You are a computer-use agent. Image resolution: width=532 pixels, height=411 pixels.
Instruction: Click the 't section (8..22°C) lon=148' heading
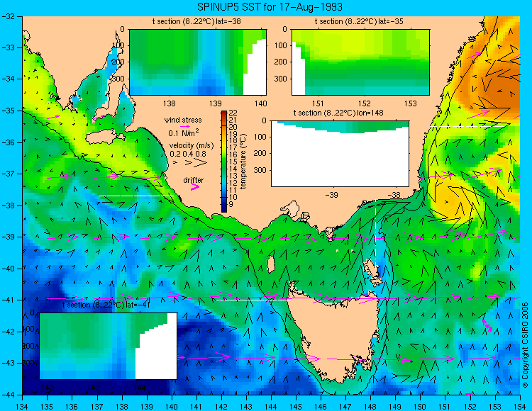[338, 113]
